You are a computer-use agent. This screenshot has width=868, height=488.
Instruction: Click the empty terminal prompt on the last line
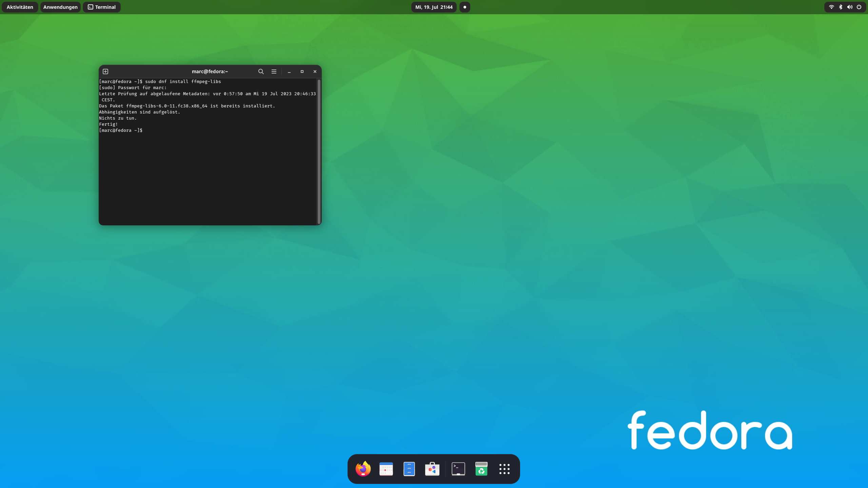point(121,130)
